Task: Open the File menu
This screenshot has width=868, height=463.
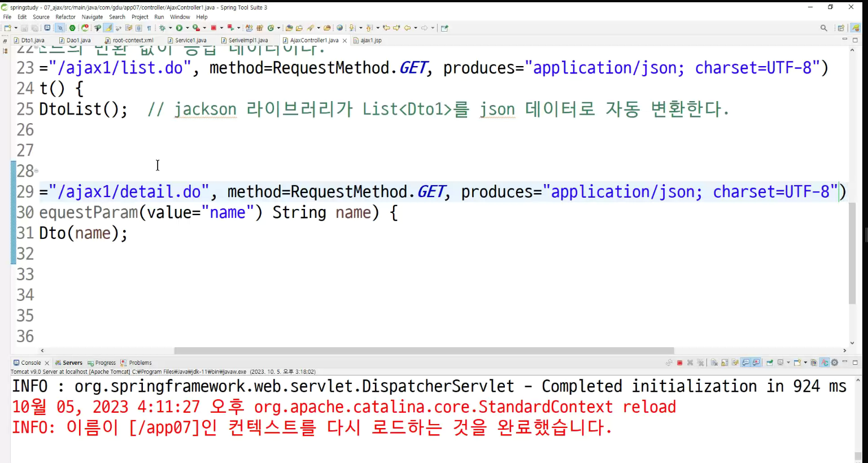Action: click(x=7, y=17)
